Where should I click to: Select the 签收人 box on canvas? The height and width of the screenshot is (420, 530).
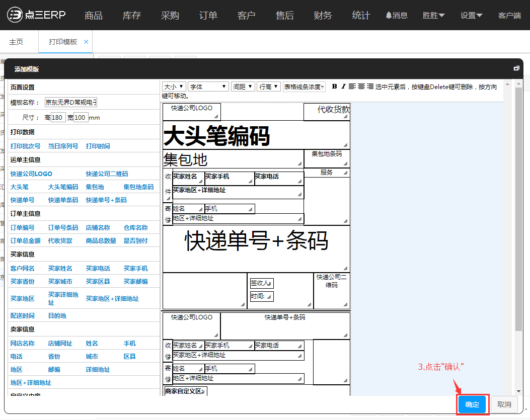click(262, 283)
